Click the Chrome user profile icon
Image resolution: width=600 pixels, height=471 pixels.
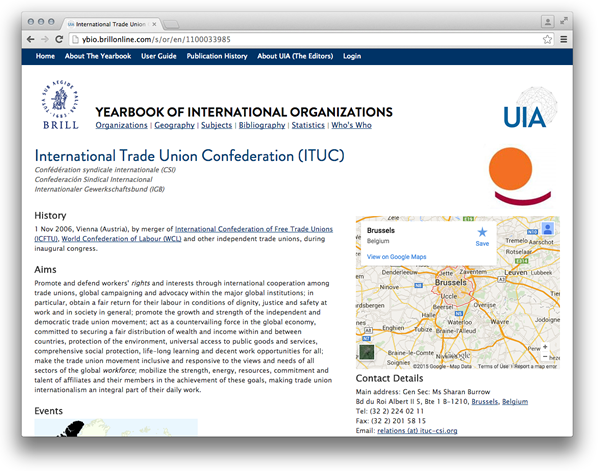pos(548,22)
